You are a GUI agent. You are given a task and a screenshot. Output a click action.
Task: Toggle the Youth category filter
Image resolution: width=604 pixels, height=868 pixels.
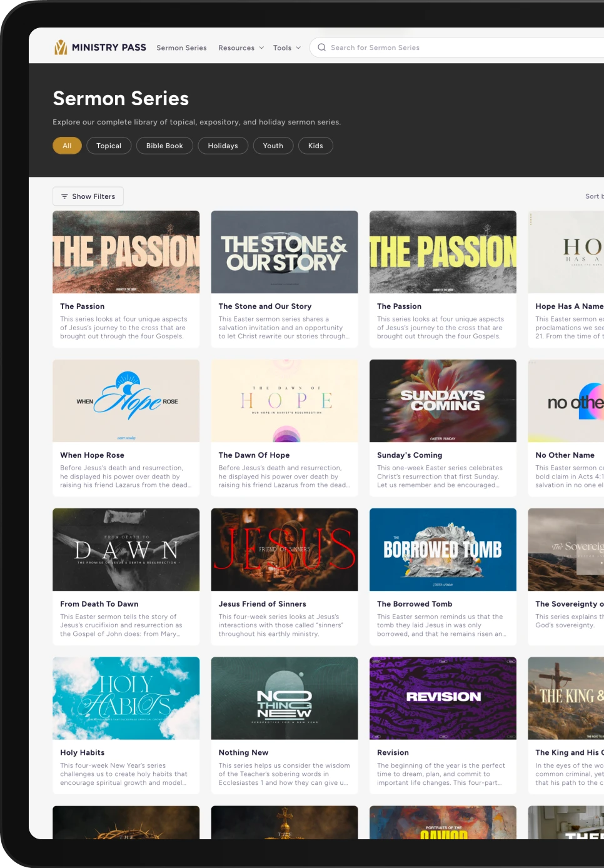coord(273,145)
